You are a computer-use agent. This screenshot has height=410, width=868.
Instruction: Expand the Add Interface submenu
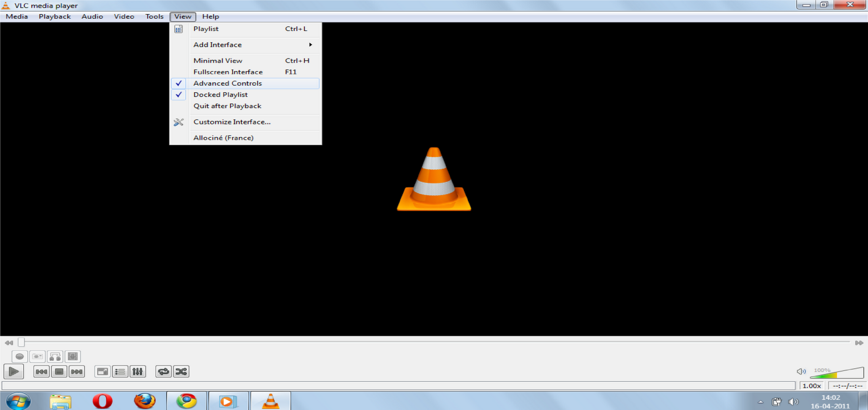(x=246, y=44)
